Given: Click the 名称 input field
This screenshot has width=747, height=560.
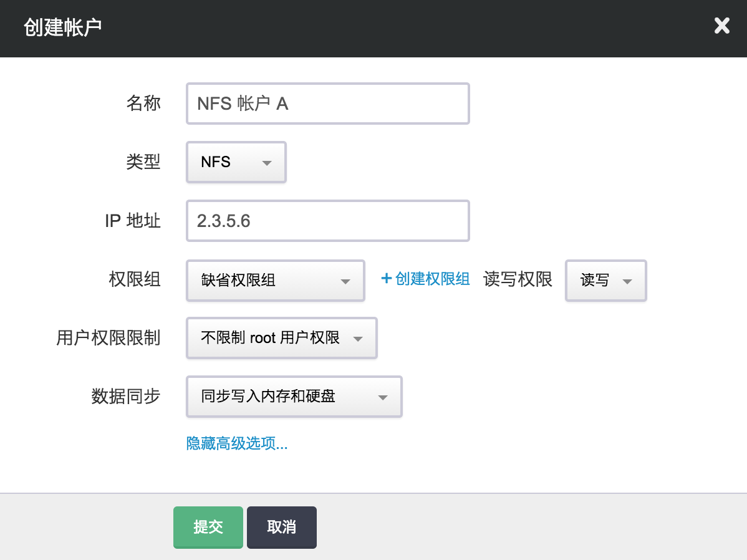Looking at the screenshot, I should 327,104.
